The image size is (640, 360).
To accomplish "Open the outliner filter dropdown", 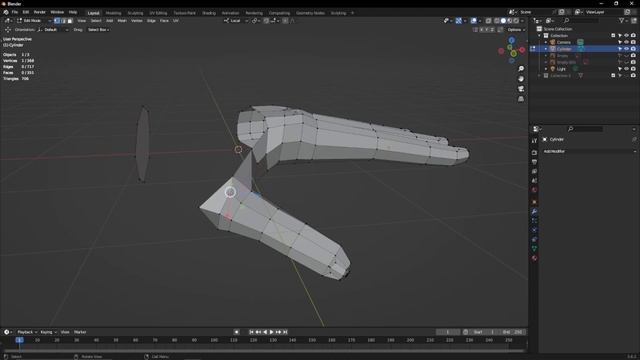I will pyautogui.click(x=623, y=21).
